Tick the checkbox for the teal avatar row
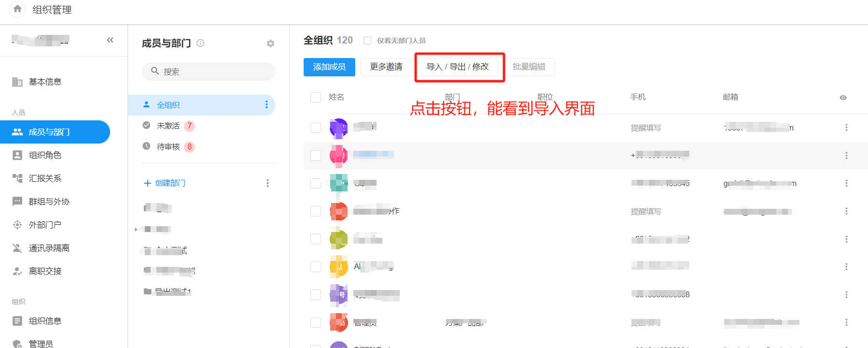Viewport: 868px width, 348px height. (x=316, y=183)
